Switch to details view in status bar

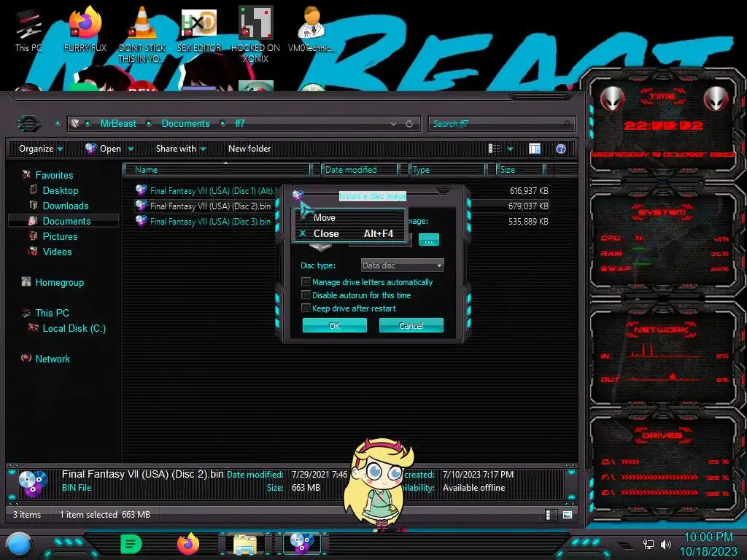click(551, 515)
